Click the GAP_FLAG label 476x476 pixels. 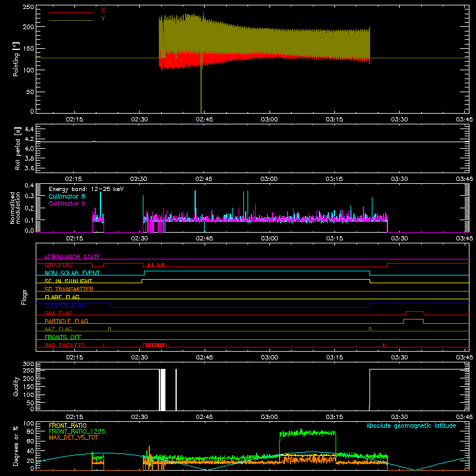[58, 265]
